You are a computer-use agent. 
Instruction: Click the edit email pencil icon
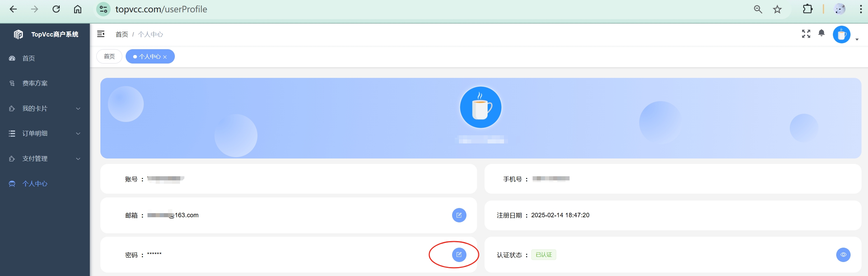coord(459,215)
